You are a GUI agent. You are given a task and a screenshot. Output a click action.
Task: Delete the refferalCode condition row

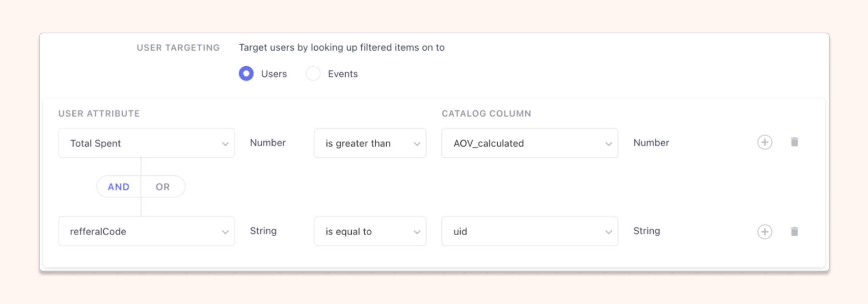tap(794, 231)
